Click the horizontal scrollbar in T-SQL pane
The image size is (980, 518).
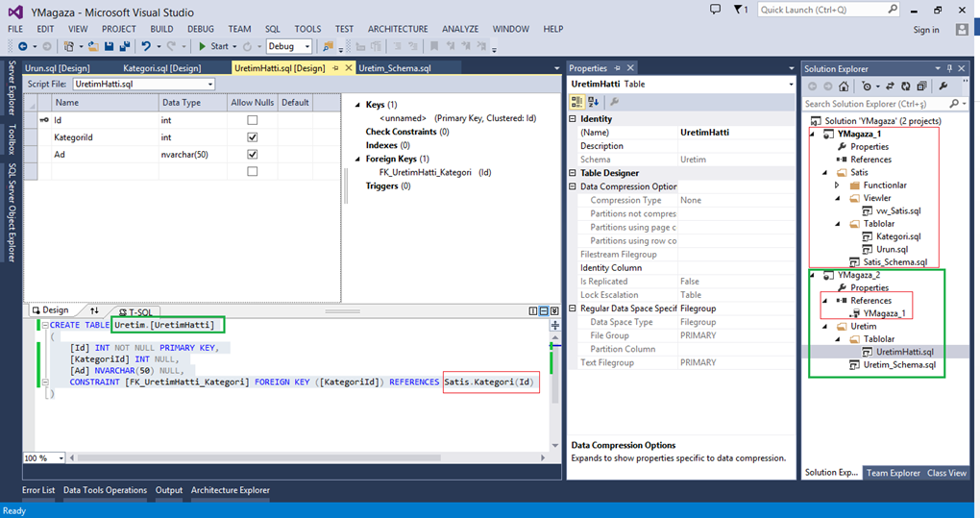(306, 458)
